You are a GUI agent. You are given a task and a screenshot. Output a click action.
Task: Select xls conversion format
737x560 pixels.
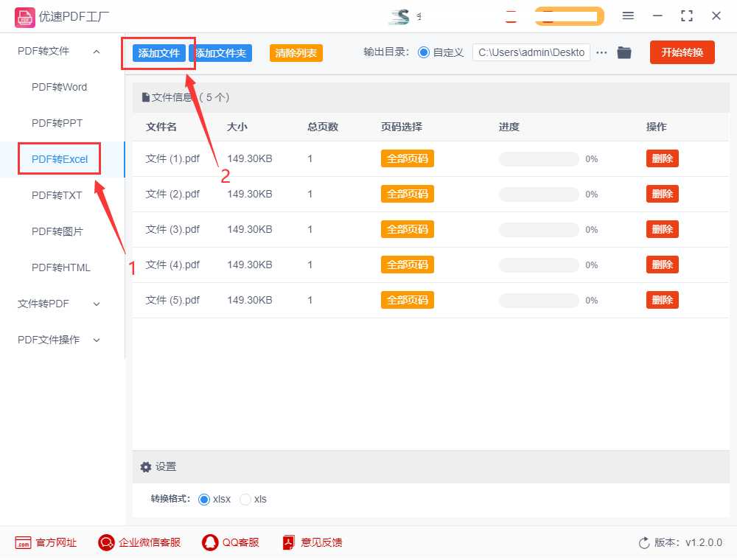tap(245, 500)
